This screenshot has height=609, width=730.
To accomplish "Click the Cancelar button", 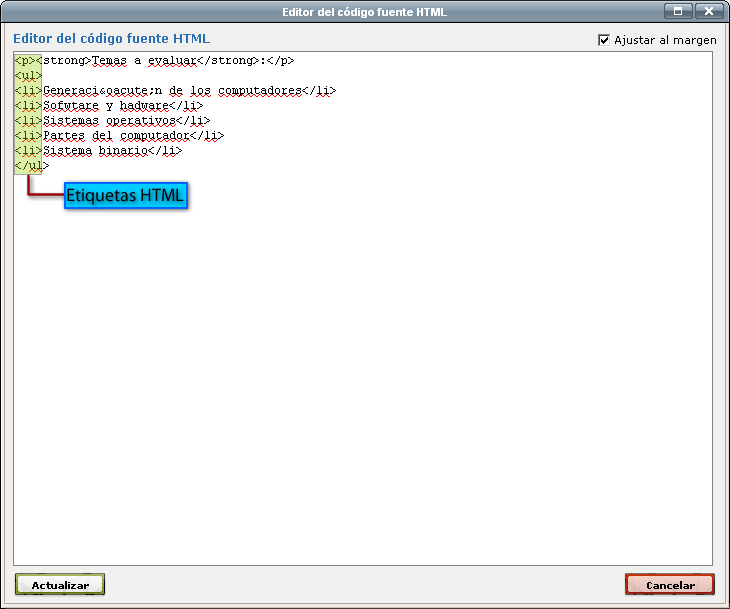I will coord(669,585).
